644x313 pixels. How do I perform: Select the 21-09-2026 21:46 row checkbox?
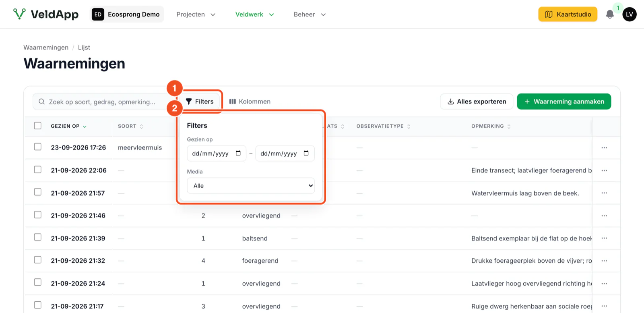[38, 215]
